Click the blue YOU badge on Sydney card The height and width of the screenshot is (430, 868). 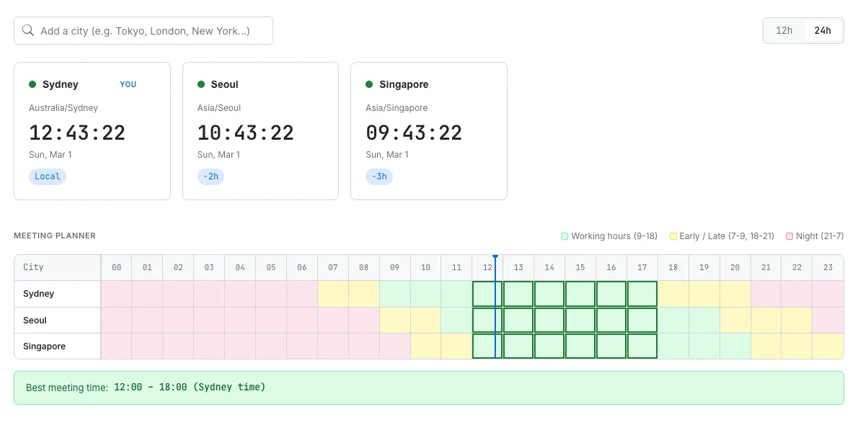coord(128,84)
